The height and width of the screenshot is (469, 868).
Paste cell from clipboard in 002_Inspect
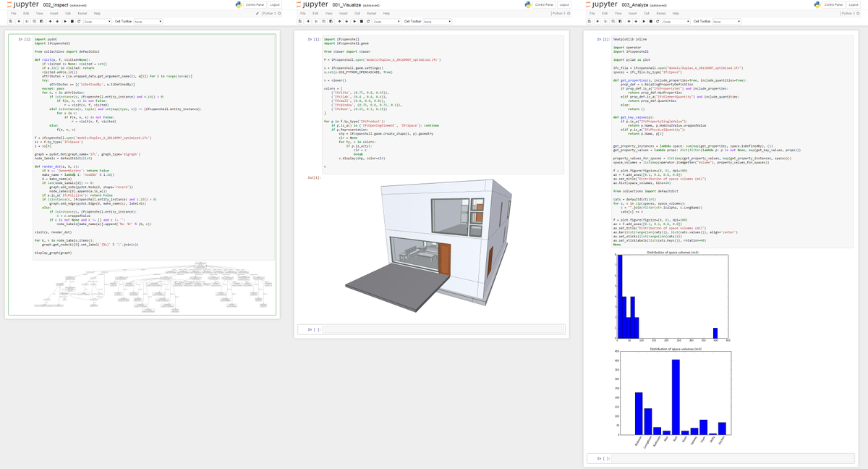(x=41, y=22)
